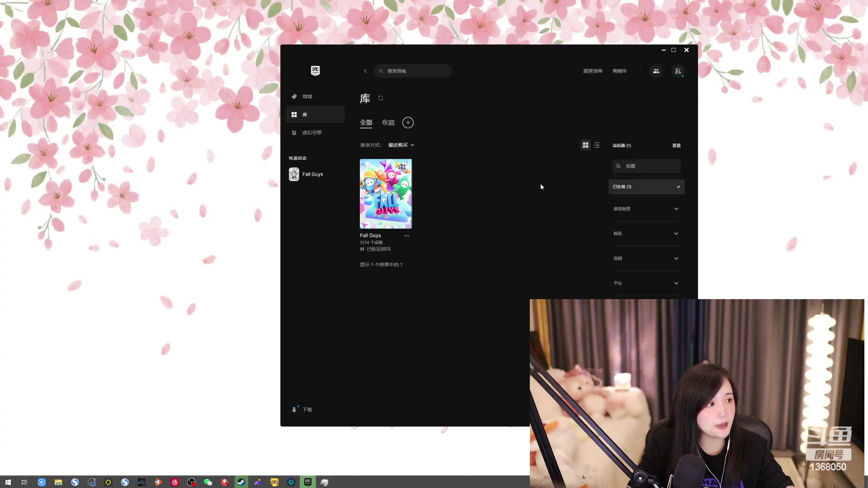This screenshot has width=868, height=488.
Task: Open OBS Studio from the taskbar
Action: click(x=191, y=482)
